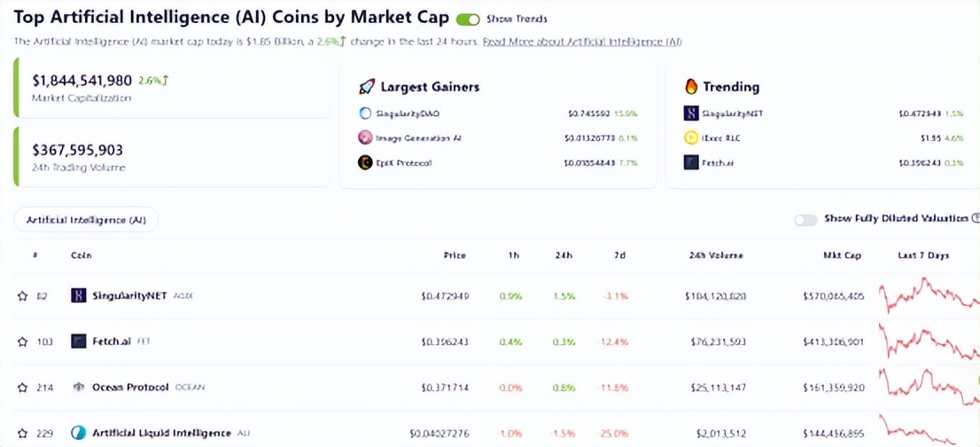
Task: Open Image Generation AI in Largest Gainers
Action: coord(418,137)
